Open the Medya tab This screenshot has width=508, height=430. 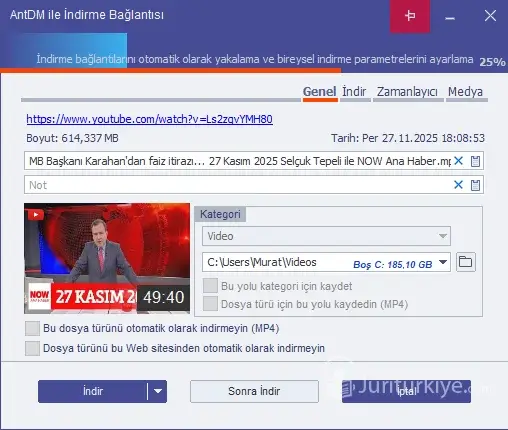point(465,92)
